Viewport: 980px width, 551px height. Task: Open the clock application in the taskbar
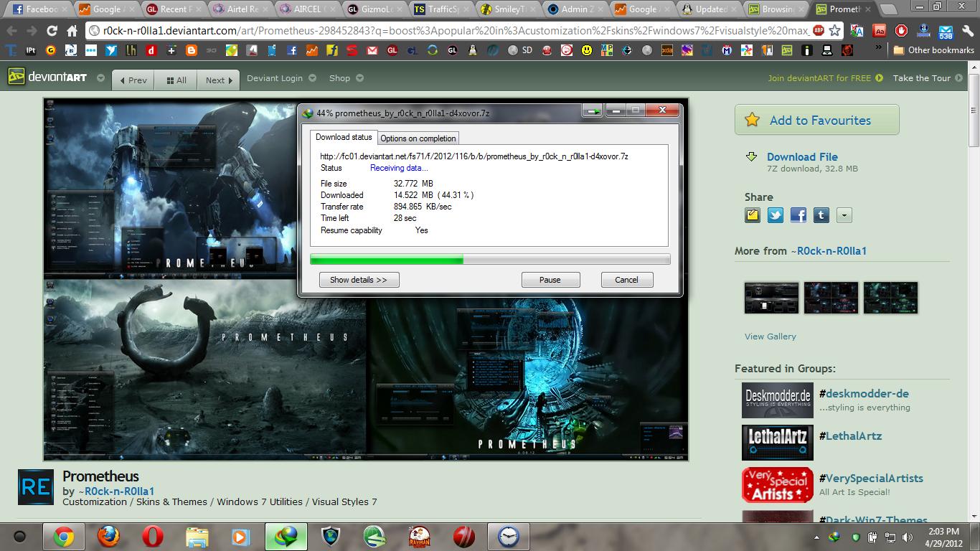click(x=509, y=536)
